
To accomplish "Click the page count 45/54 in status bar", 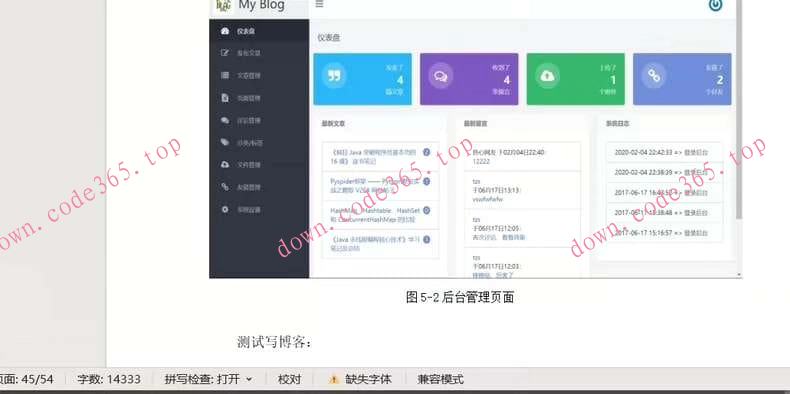I will click(x=26, y=379).
